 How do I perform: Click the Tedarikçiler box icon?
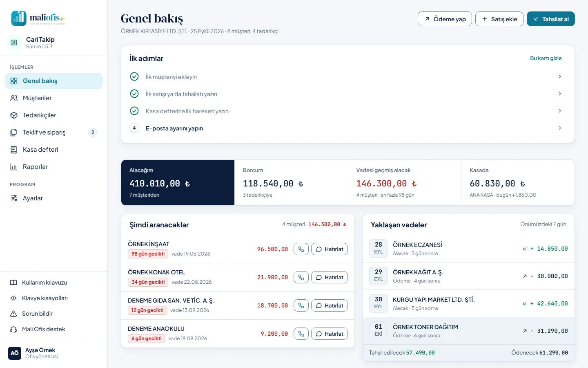click(x=14, y=115)
